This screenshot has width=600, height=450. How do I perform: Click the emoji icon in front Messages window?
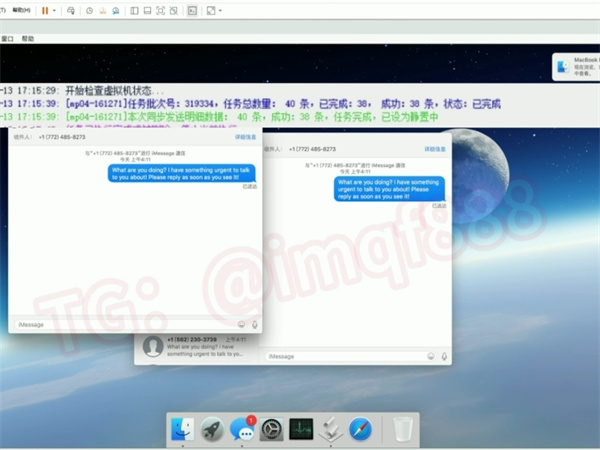coord(241,324)
